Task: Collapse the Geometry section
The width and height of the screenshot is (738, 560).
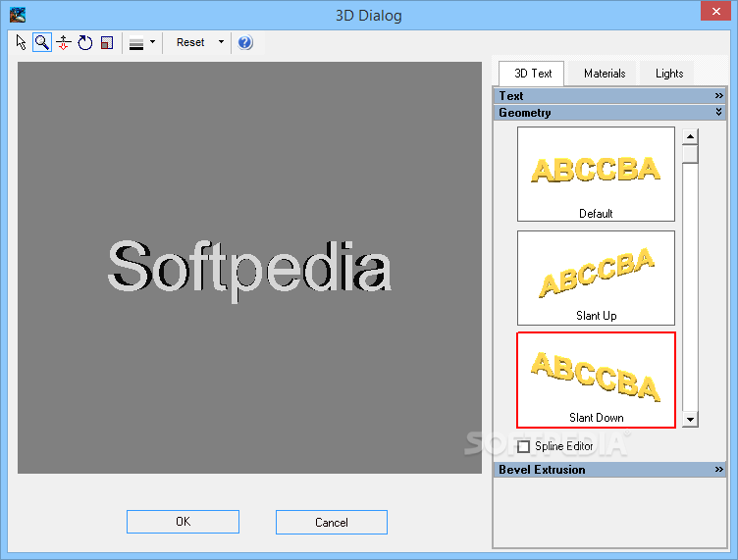Action: [610, 113]
